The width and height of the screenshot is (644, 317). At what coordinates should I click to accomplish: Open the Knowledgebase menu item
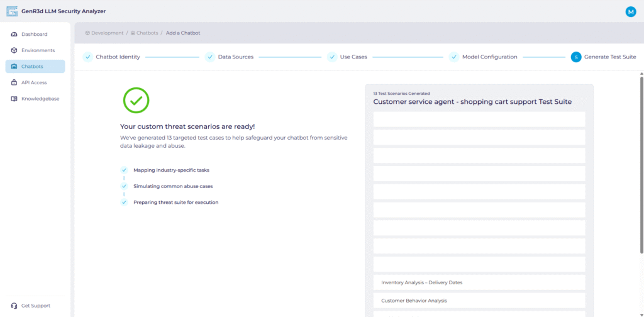[x=40, y=99]
